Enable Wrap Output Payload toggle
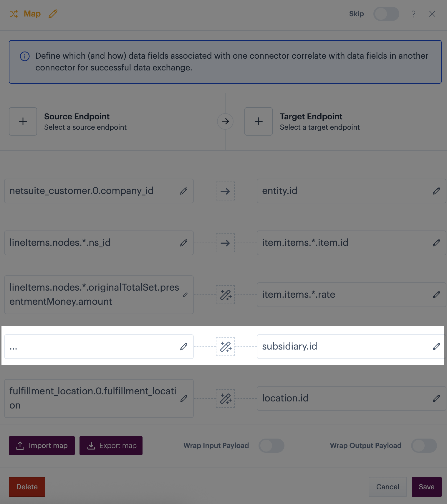 424,446
